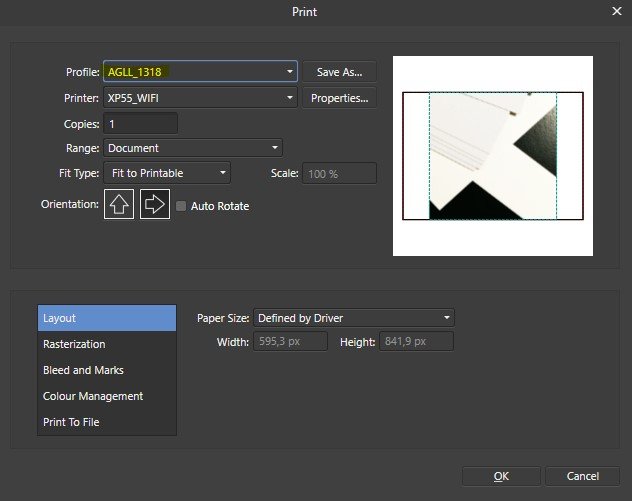632x501 pixels.
Task: Select the Layout section
Action: (x=107, y=318)
